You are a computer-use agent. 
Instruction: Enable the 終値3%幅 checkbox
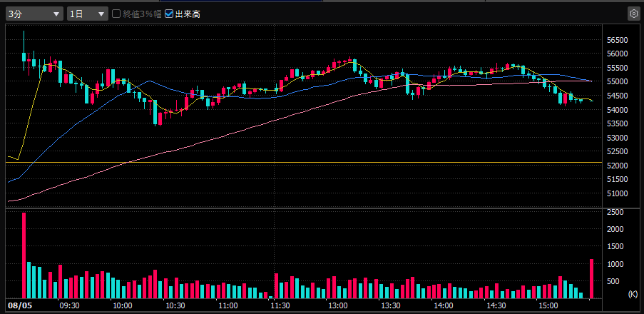point(116,14)
